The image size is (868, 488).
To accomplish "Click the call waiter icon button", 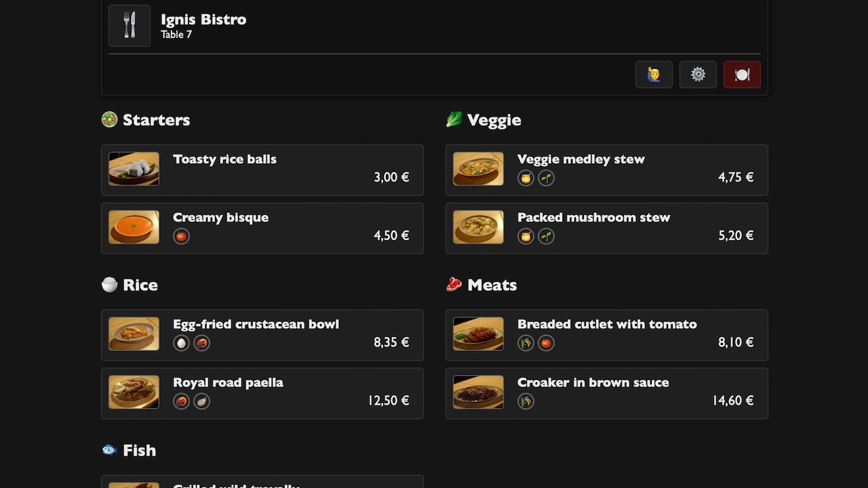I will [x=654, y=75].
